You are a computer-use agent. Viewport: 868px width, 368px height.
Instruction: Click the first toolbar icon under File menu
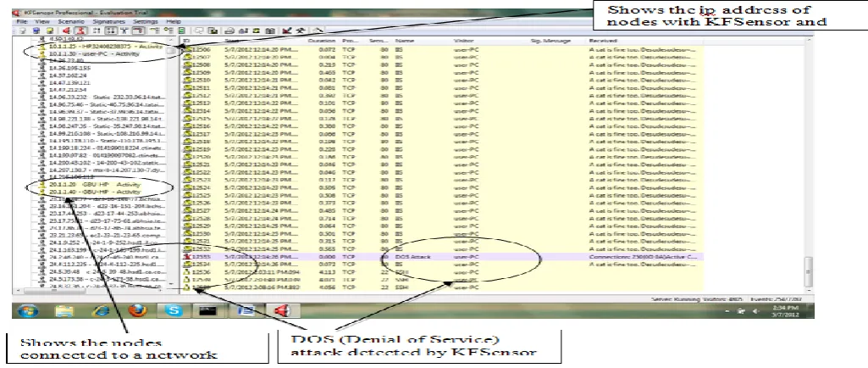22,31
